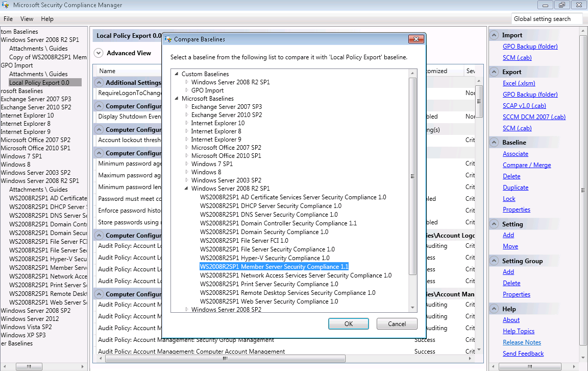The image size is (588, 371).
Task: Select RequireLogonToChange setting row
Action: (129, 93)
